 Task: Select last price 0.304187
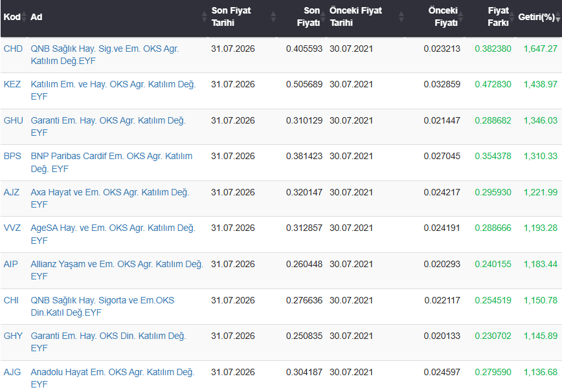304,372
